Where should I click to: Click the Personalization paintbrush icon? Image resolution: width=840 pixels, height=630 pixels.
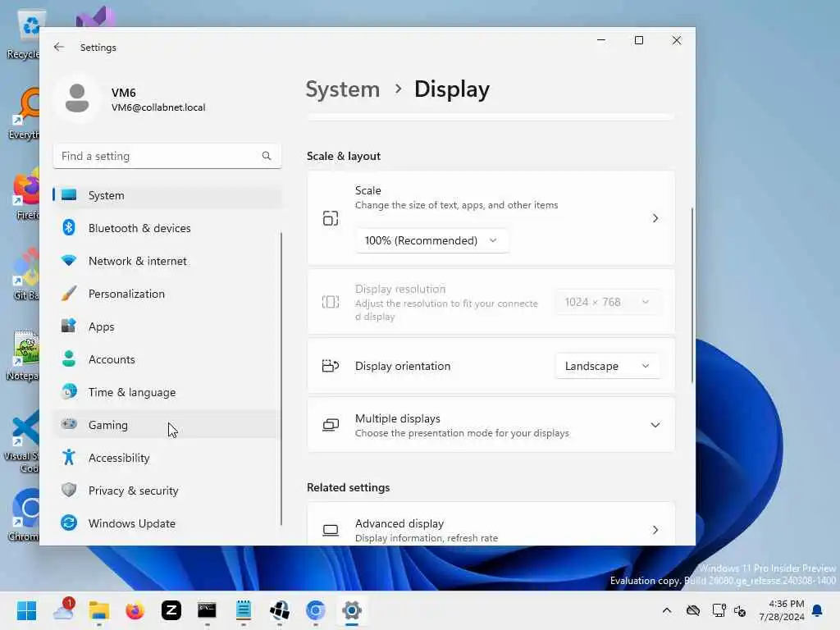point(69,294)
